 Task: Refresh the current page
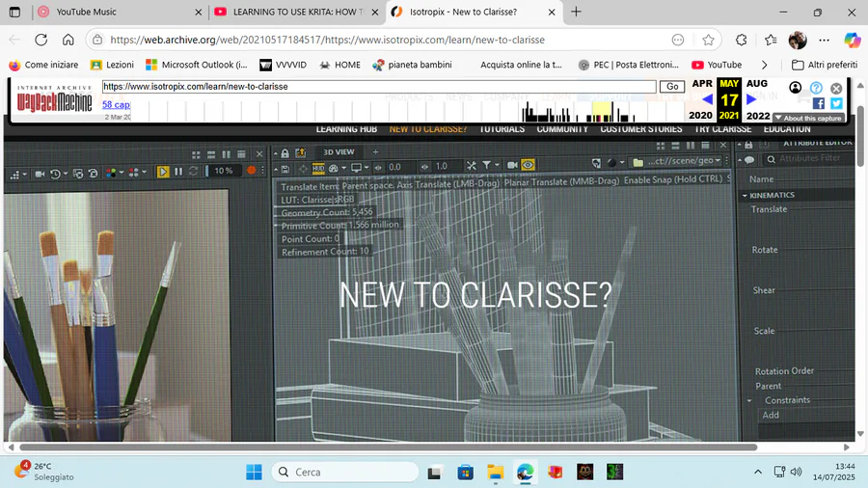click(41, 40)
